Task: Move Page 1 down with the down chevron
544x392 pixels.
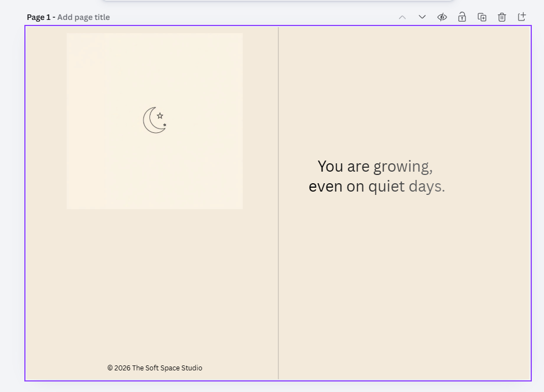Action: pyautogui.click(x=422, y=17)
